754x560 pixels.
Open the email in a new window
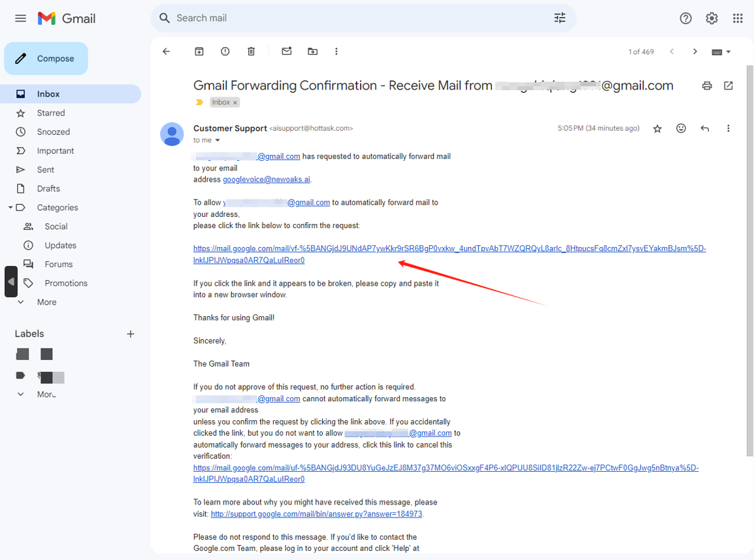click(x=729, y=86)
